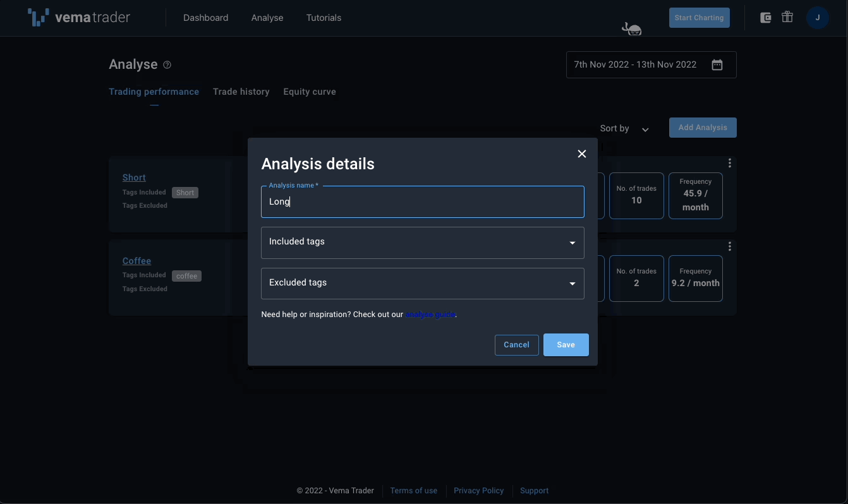The width and height of the screenshot is (848, 504).
Task: Click the ninja mascot icon
Action: (x=632, y=28)
